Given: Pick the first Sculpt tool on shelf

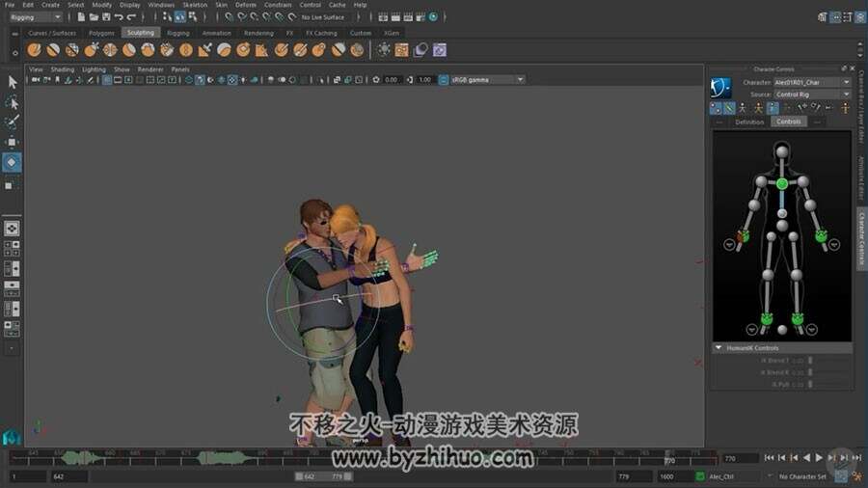Looking at the screenshot, I should [x=35, y=50].
